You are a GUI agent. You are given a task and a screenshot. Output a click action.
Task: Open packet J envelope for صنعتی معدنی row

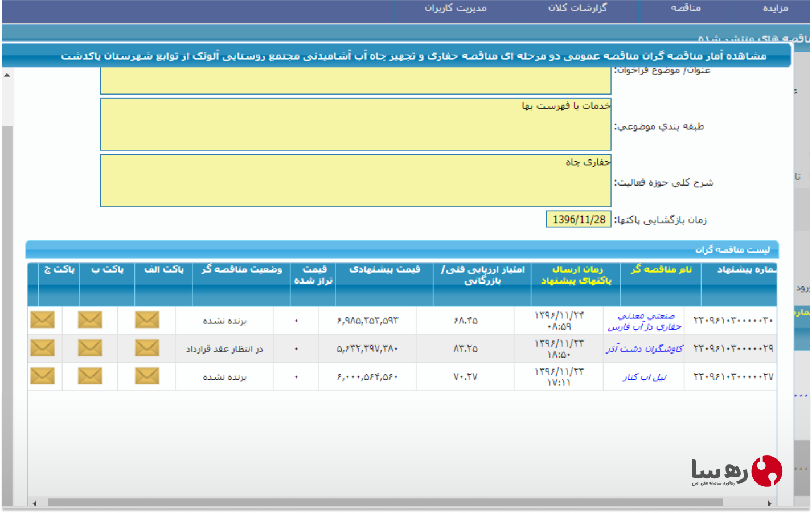(42, 320)
